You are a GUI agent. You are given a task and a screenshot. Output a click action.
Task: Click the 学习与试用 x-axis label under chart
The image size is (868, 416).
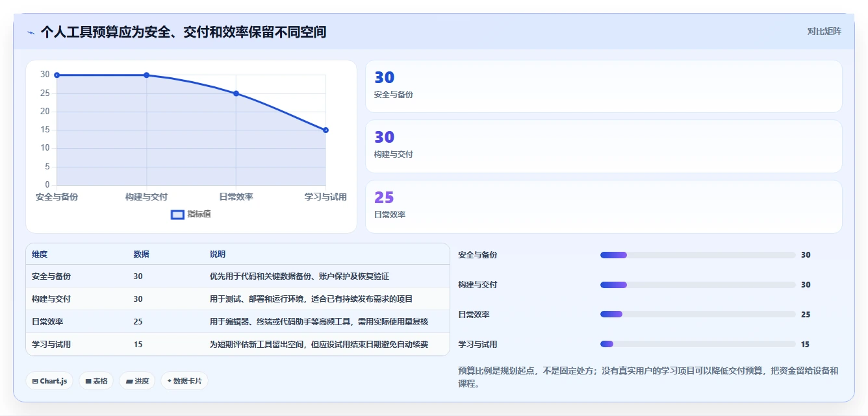[x=325, y=197]
